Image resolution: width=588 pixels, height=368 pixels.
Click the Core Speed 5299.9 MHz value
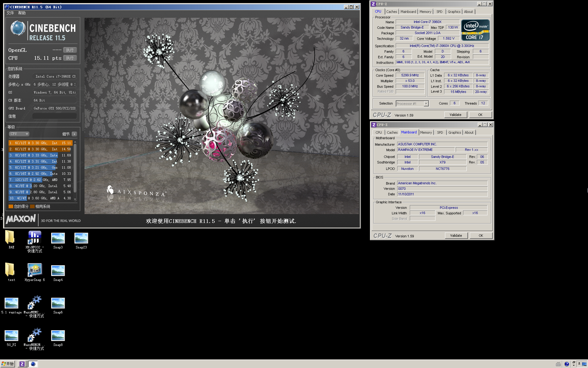pyautogui.click(x=410, y=75)
